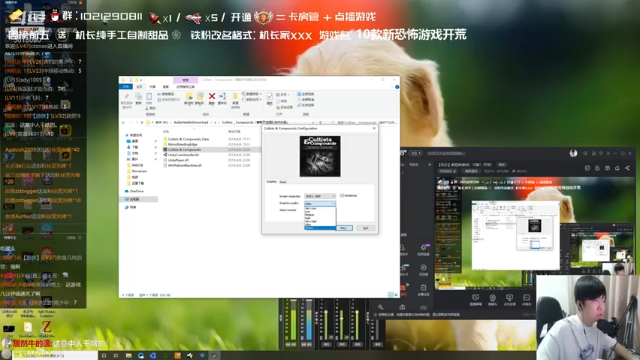Open the Share ribbon tab in Explorer

point(152,87)
